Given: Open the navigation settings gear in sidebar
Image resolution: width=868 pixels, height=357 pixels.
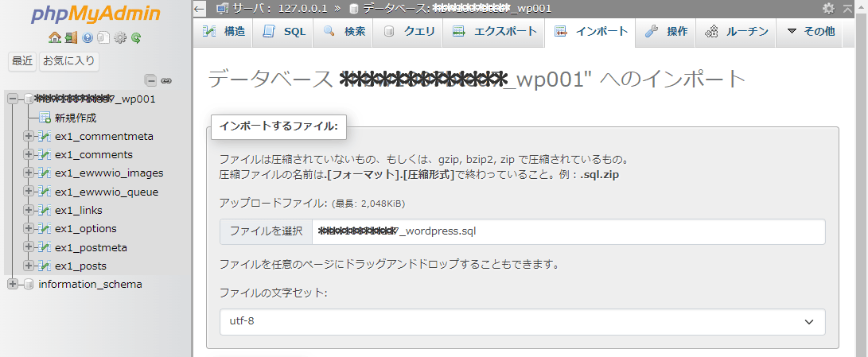Looking at the screenshot, I should click(x=120, y=37).
